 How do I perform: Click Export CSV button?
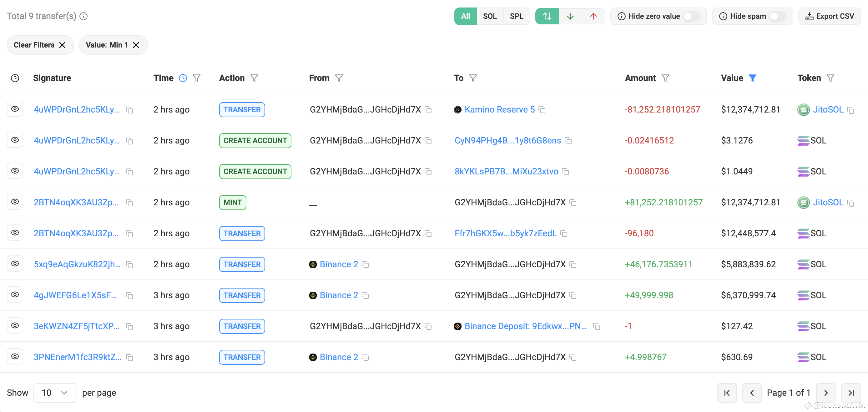click(829, 16)
